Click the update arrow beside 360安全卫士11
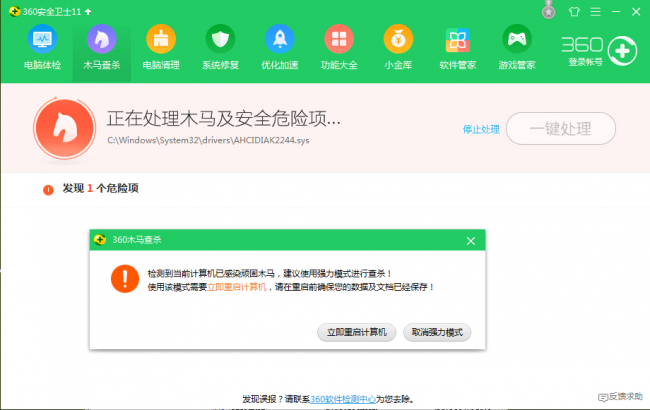Screen dimensions: 650x410 point(88,12)
